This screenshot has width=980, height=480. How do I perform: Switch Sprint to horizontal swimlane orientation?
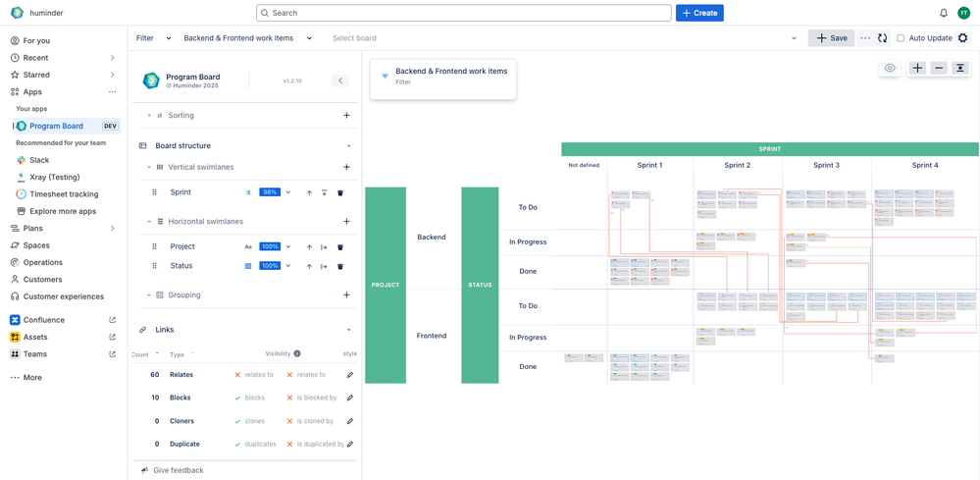click(x=325, y=192)
